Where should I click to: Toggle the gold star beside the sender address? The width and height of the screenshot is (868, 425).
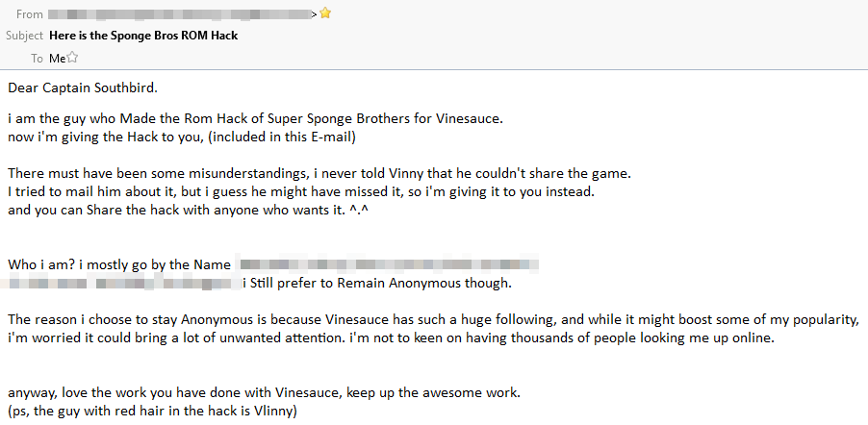click(325, 13)
